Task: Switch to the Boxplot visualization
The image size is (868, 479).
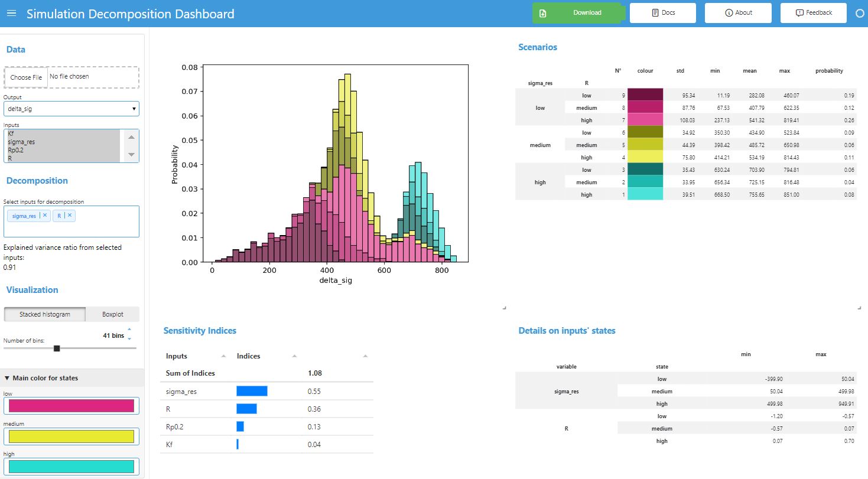Action: coord(112,314)
